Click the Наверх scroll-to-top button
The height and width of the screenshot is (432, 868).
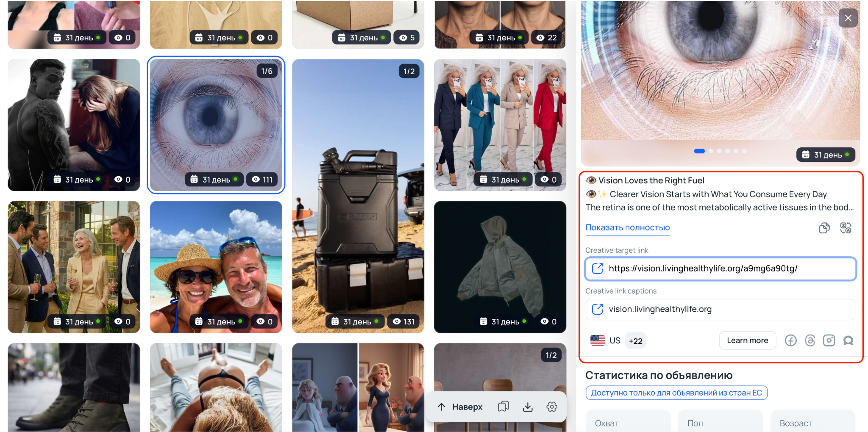click(459, 407)
